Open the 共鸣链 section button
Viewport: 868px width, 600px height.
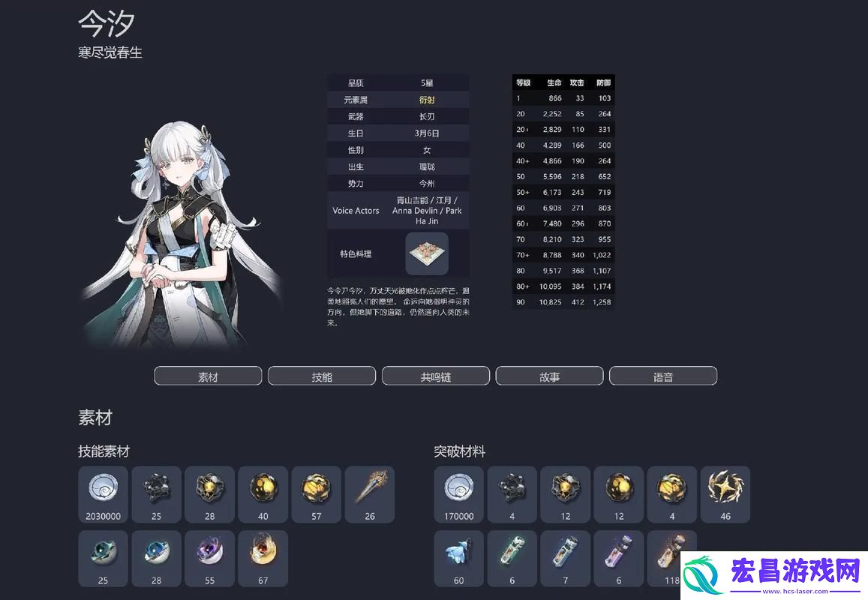tap(436, 376)
